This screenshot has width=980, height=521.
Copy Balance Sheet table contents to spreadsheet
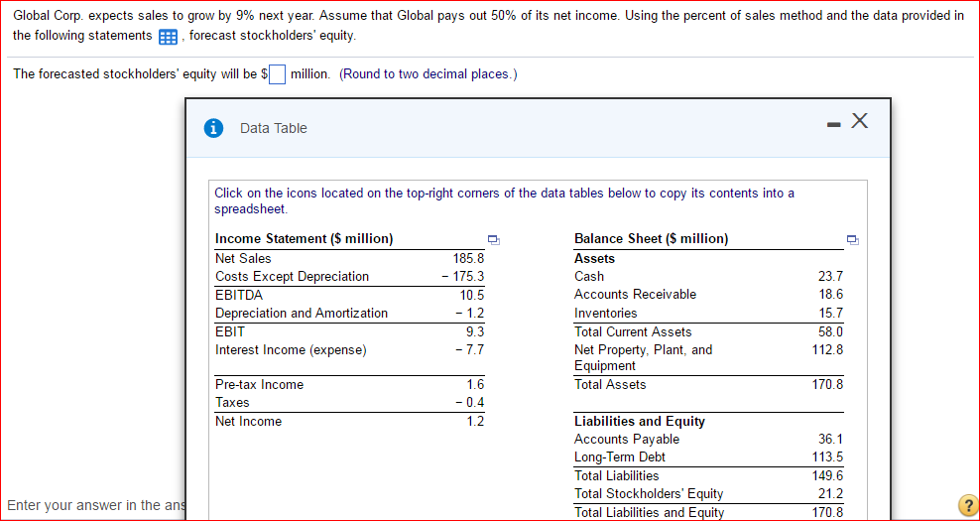coord(852,239)
